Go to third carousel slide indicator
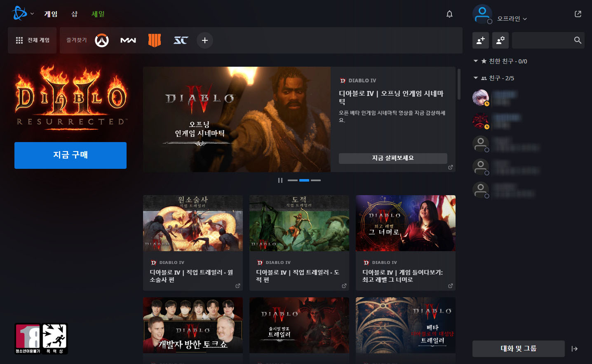This screenshot has width=592, height=364. (x=316, y=180)
